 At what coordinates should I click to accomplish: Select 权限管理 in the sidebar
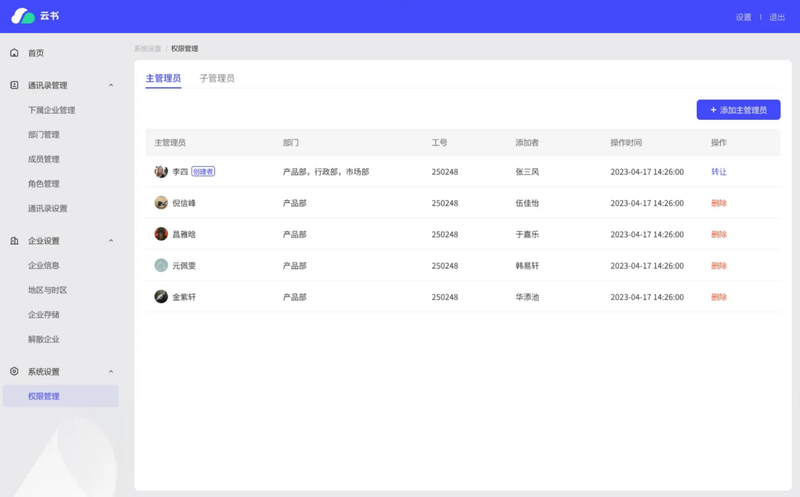click(x=61, y=396)
